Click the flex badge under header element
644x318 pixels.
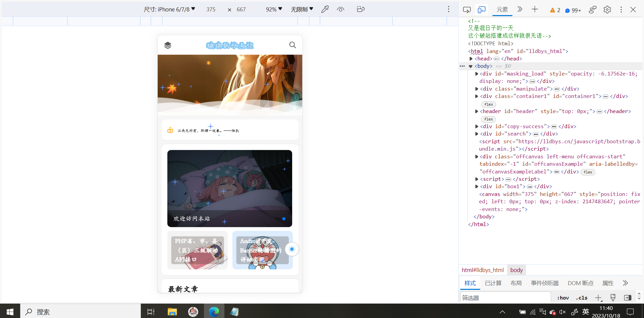(x=488, y=119)
